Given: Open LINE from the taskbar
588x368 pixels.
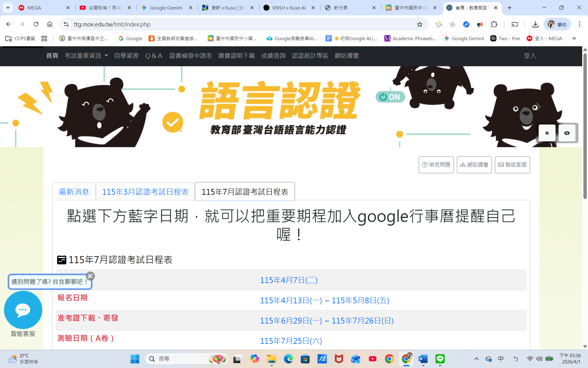Looking at the screenshot, I should [x=440, y=358].
